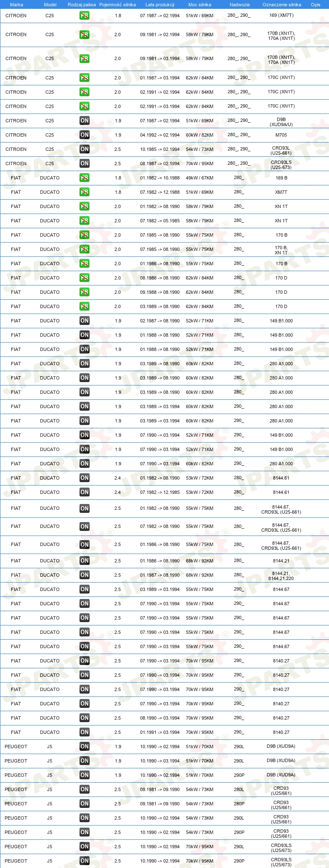Select '8144.21, 8144.21.220' engine cell
The image size is (329, 868).
[x=281, y=576]
